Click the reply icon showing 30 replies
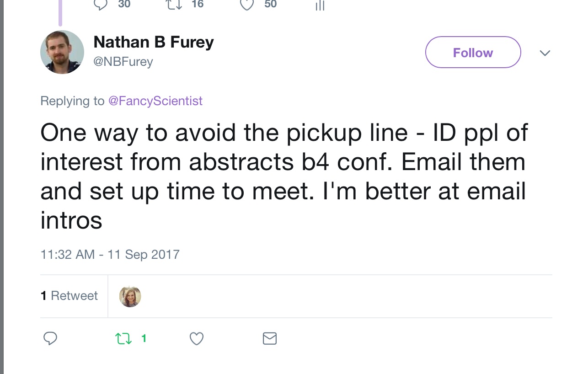Image resolution: width=588 pixels, height=374 pixels. pyautogui.click(x=101, y=5)
